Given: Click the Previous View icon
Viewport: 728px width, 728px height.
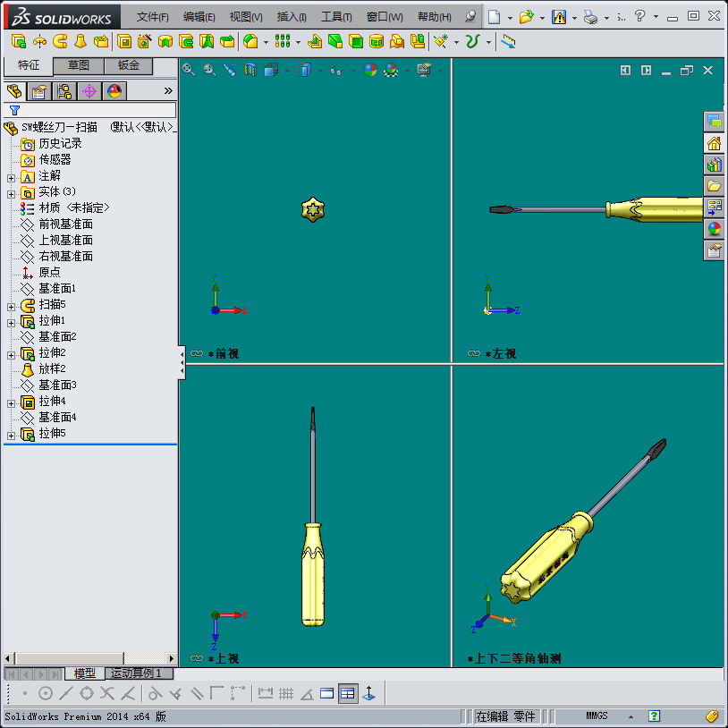Looking at the screenshot, I should click(229, 70).
